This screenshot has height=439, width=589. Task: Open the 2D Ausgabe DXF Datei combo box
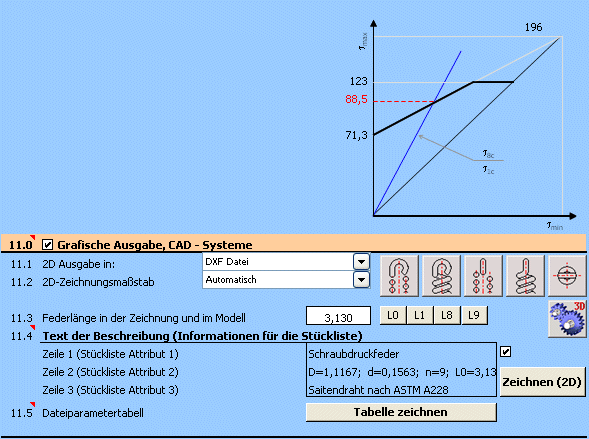[x=286, y=262]
